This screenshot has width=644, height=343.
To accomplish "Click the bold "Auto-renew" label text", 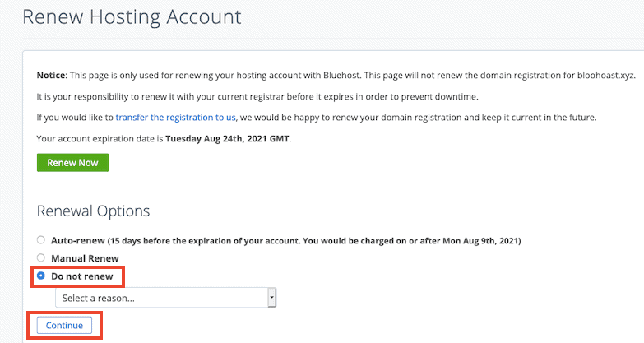I will [x=74, y=240].
